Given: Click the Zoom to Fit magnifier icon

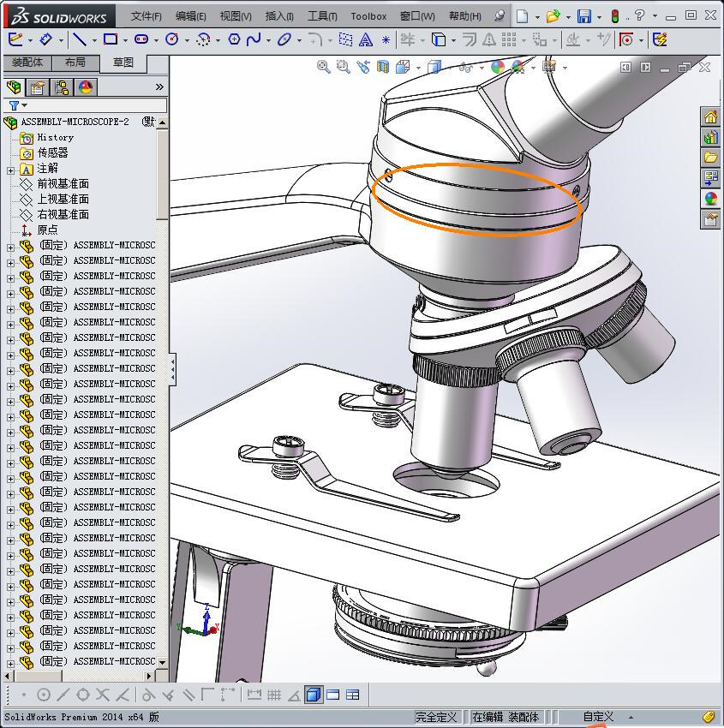Looking at the screenshot, I should click(x=323, y=67).
